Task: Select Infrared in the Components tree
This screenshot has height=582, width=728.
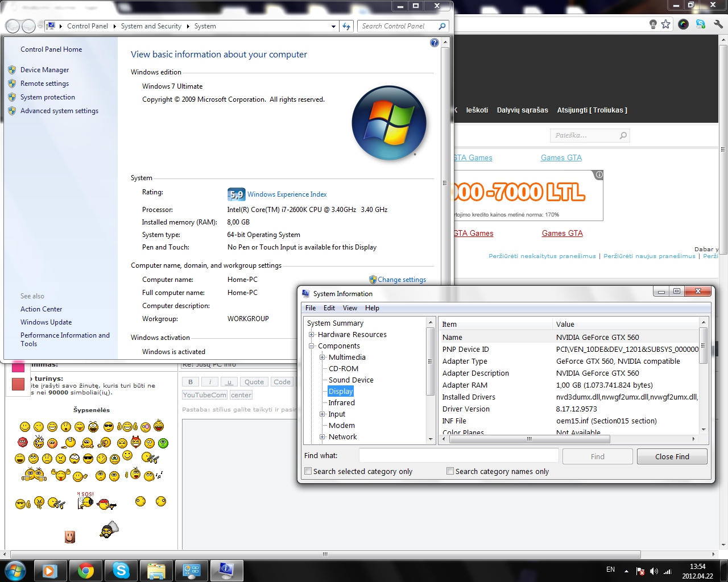Action: [341, 403]
